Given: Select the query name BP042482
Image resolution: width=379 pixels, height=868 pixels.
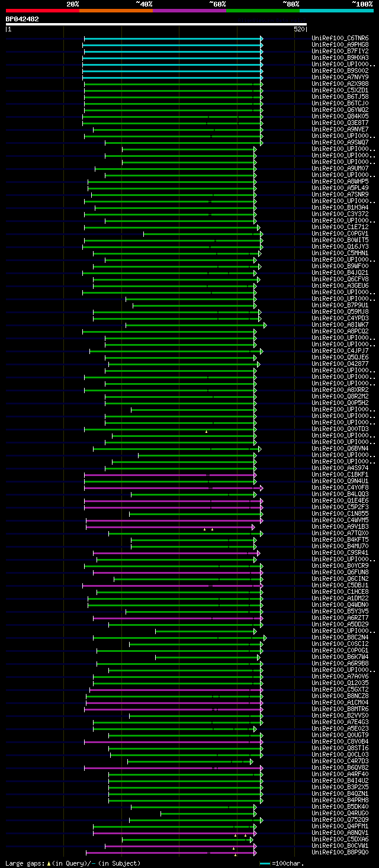Looking at the screenshot, I should 23,19.
